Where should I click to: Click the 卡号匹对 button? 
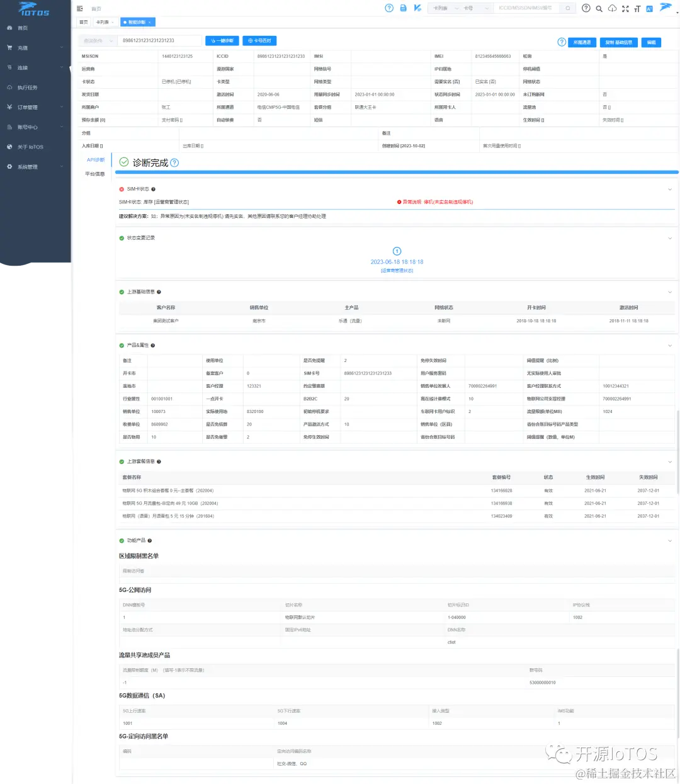click(x=259, y=41)
